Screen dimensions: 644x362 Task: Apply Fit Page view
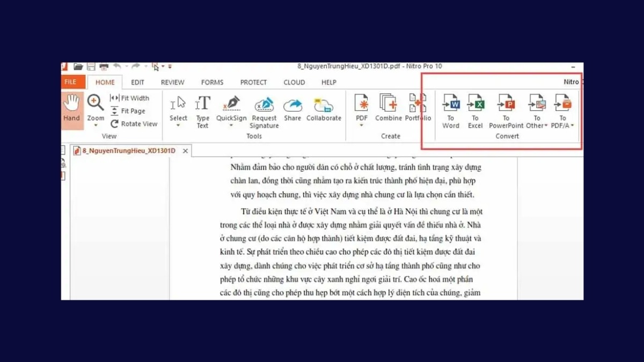tap(128, 111)
